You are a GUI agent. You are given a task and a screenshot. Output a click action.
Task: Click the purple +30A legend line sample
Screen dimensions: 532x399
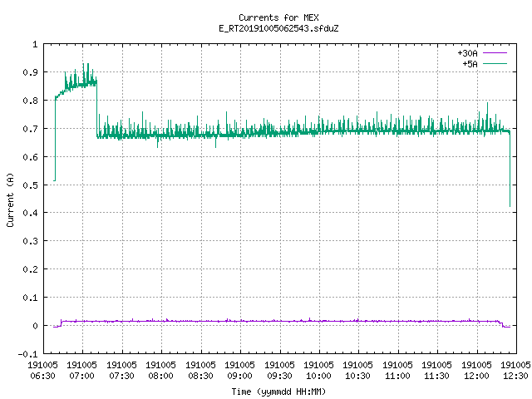point(495,53)
